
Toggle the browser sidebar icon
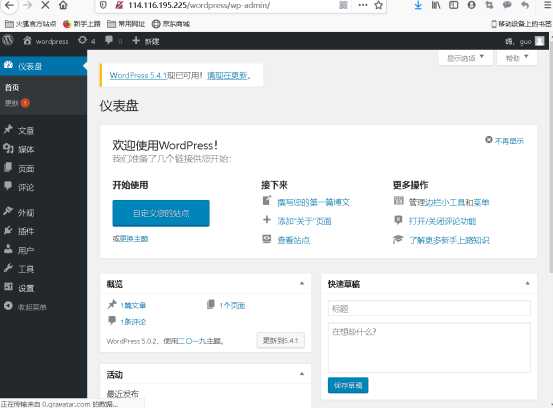tap(454, 5)
